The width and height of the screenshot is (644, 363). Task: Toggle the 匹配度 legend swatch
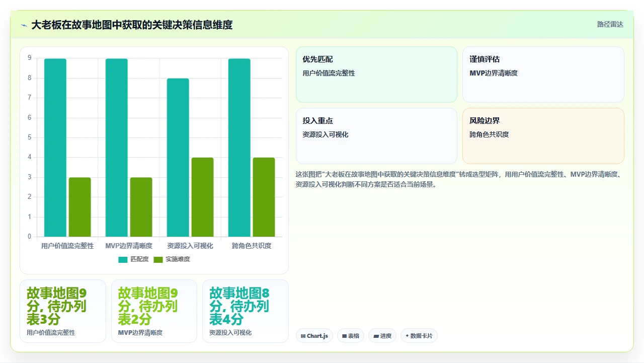(x=123, y=260)
